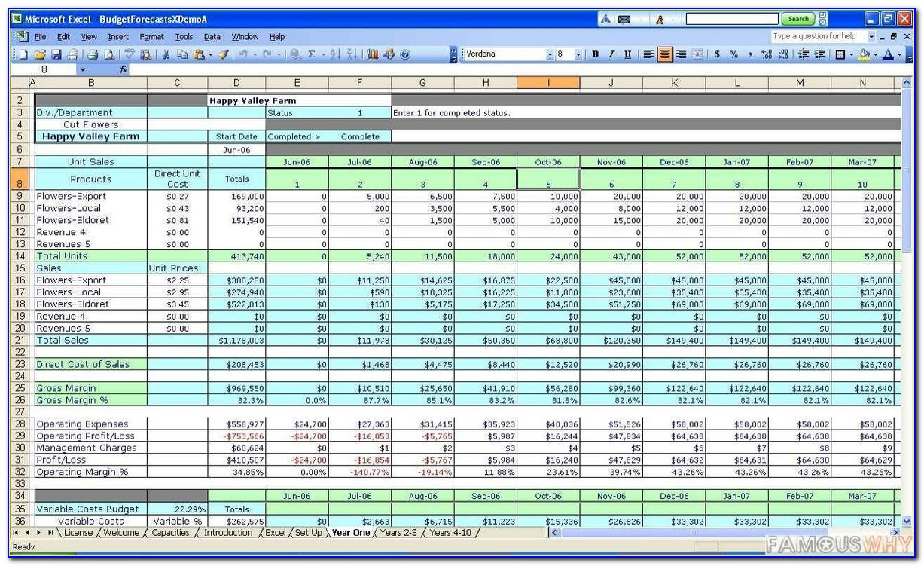This screenshot has width=924, height=566.
Task: Click the vertical scrollbar down arrow
Action: (907, 521)
